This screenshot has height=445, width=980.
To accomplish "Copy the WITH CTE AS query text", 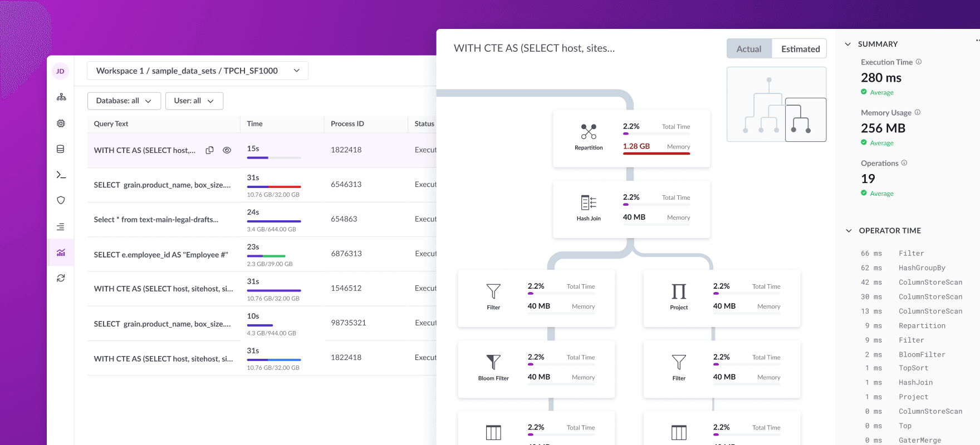I will (x=210, y=150).
